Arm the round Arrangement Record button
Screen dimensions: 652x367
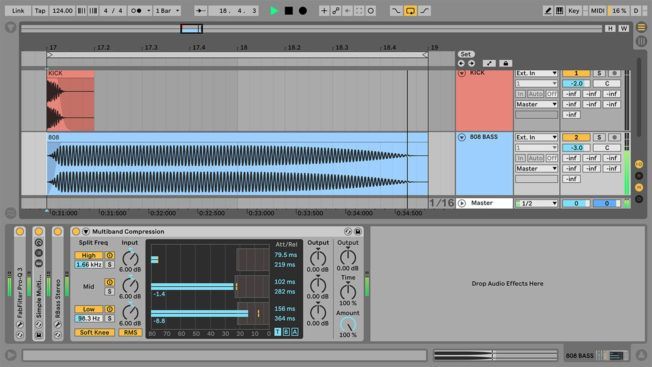(303, 11)
